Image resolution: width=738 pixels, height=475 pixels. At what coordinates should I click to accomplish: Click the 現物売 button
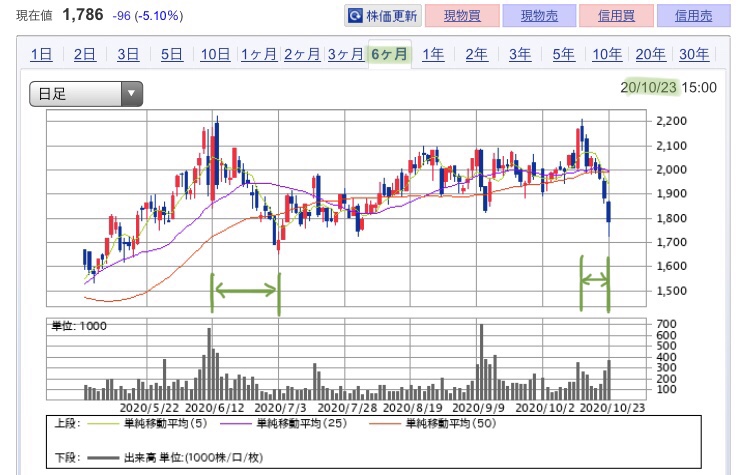(539, 16)
